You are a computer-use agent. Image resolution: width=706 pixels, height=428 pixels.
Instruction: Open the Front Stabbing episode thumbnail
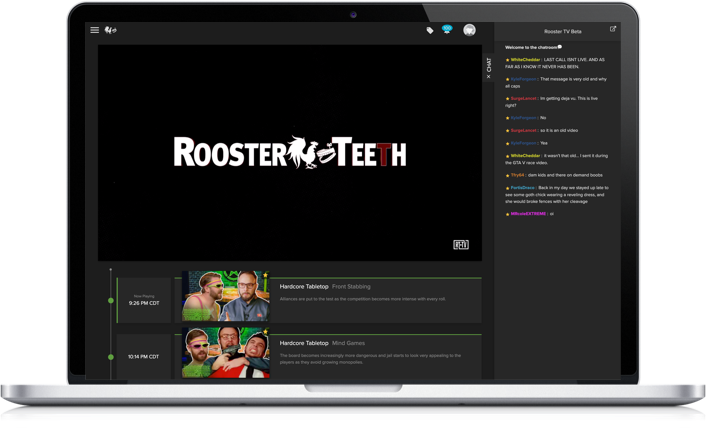point(226,296)
